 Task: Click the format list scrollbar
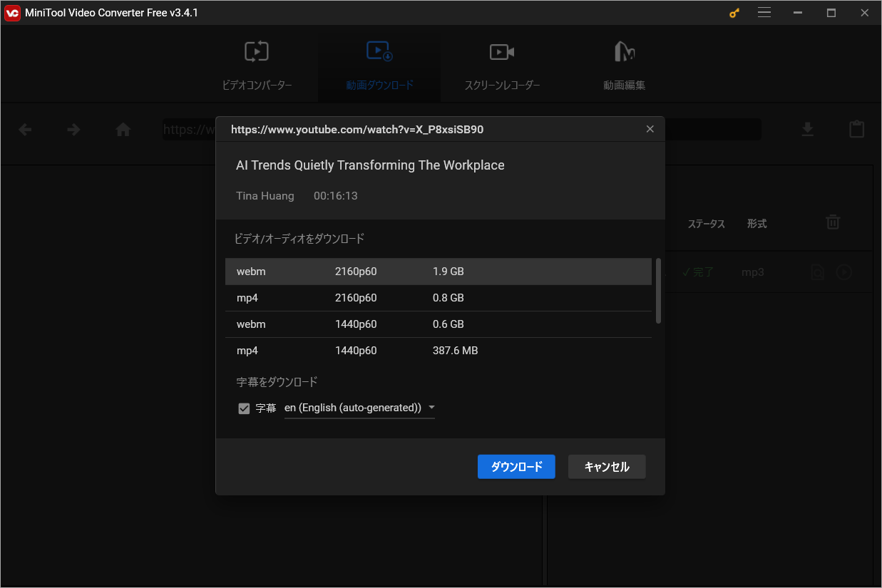tap(658, 291)
